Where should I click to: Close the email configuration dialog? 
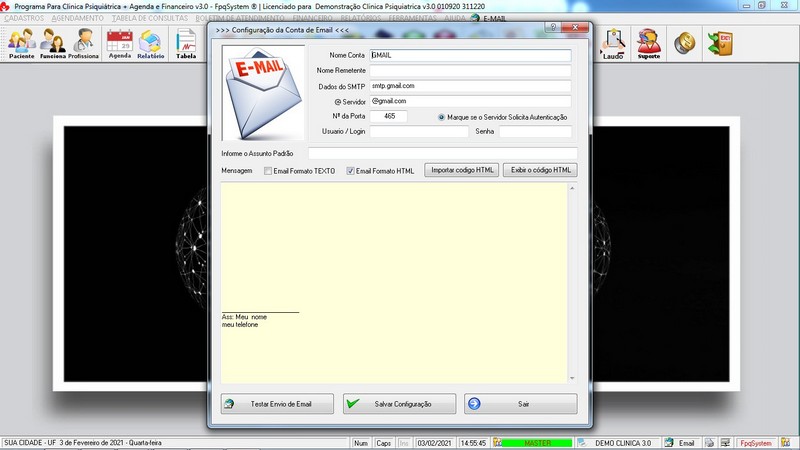(575, 28)
